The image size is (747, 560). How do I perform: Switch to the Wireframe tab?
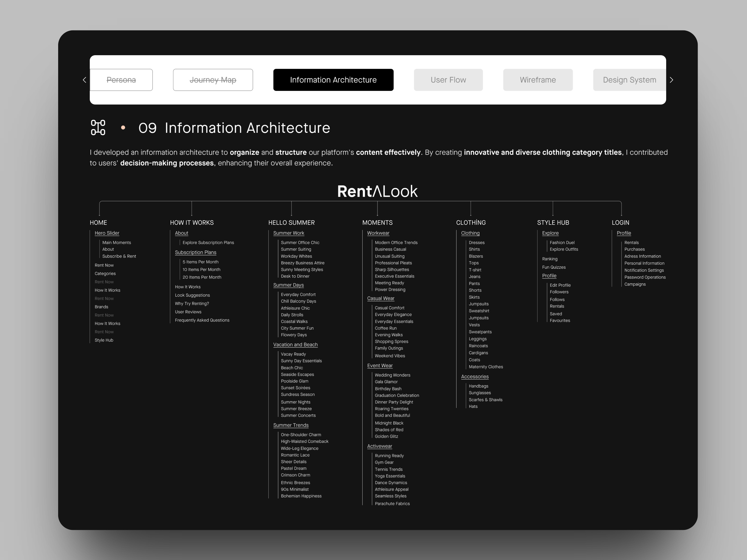click(x=538, y=80)
